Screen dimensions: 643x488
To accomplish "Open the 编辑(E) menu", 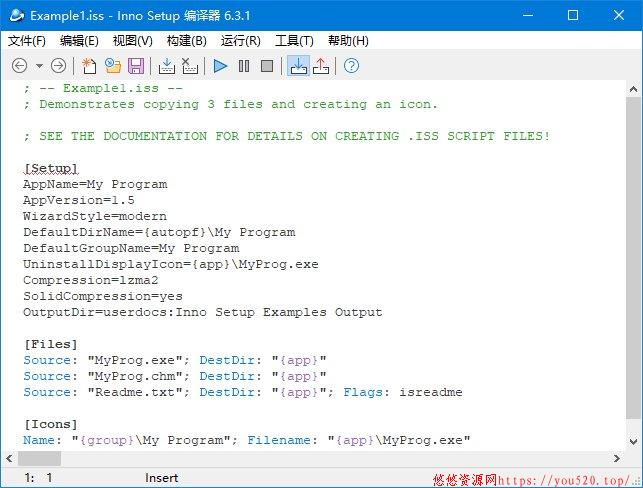I will 79,41.
